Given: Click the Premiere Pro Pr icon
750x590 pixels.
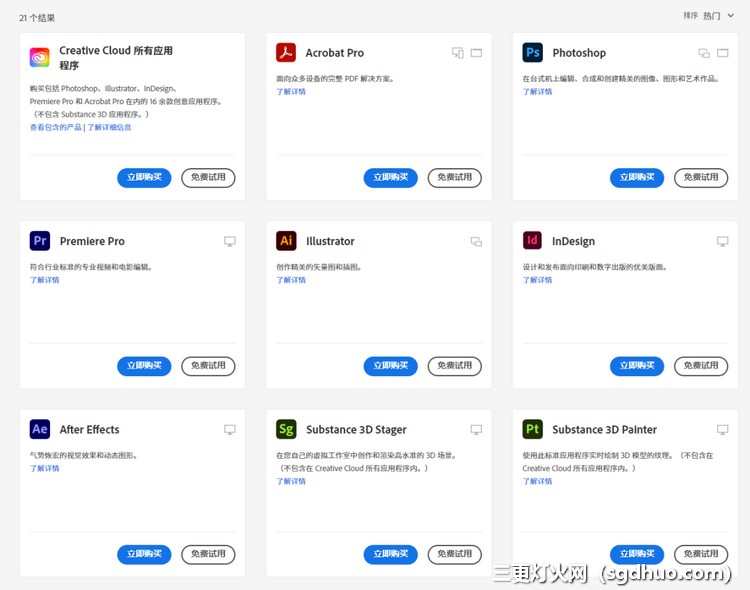Looking at the screenshot, I should pos(40,241).
